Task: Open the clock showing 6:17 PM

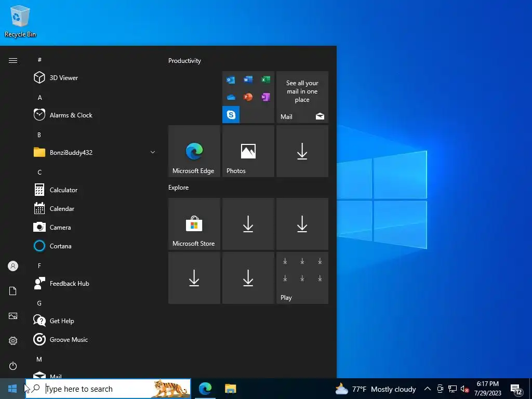Action: [x=487, y=389]
